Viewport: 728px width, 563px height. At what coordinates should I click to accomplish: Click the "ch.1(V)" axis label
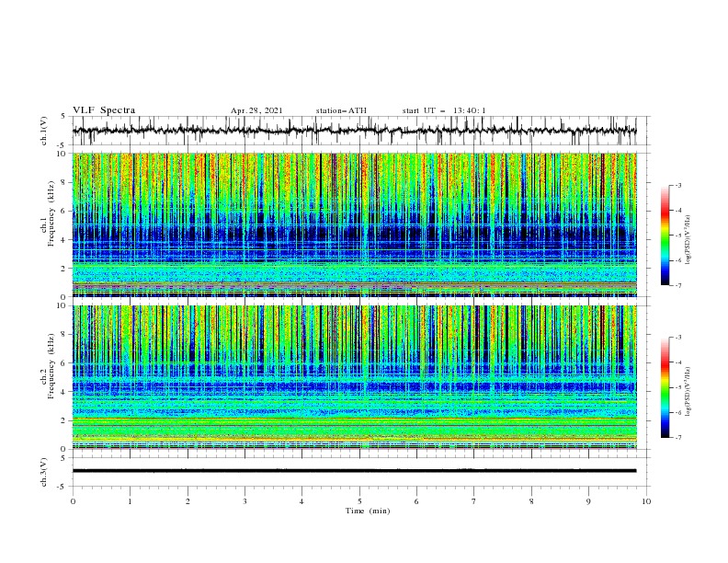pyautogui.click(x=44, y=131)
